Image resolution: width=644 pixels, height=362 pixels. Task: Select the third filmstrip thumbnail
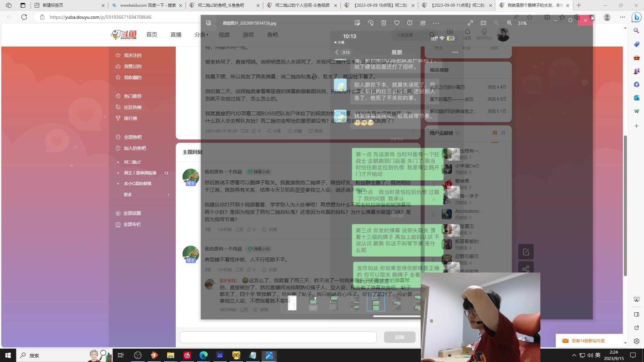click(x=334, y=303)
